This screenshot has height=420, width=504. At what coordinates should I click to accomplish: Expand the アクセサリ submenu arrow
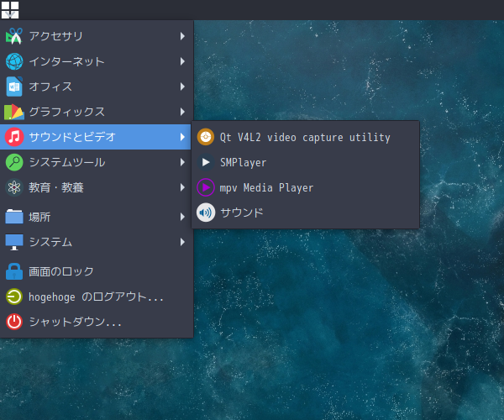click(182, 36)
